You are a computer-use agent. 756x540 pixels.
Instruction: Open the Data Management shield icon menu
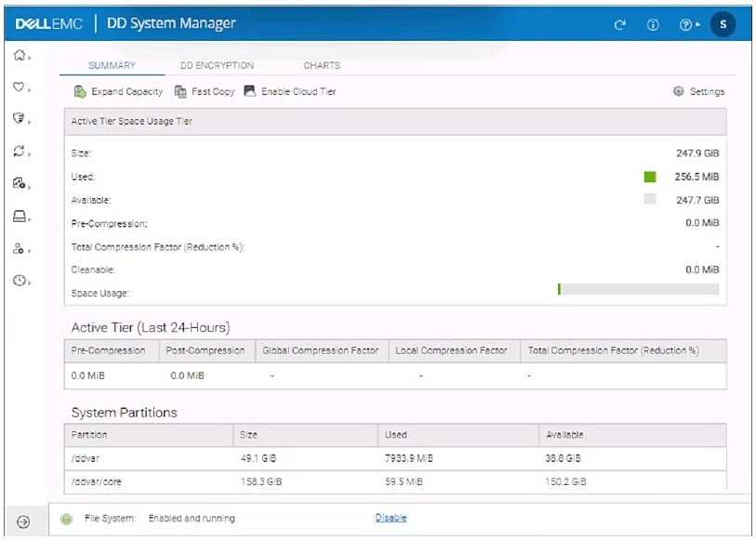point(18,119)
